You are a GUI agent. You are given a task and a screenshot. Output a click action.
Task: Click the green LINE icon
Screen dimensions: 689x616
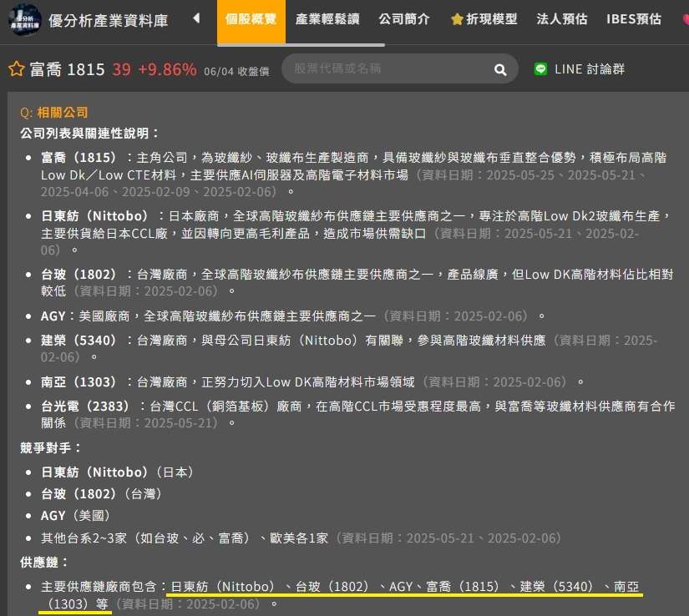[x=540, y=69]
